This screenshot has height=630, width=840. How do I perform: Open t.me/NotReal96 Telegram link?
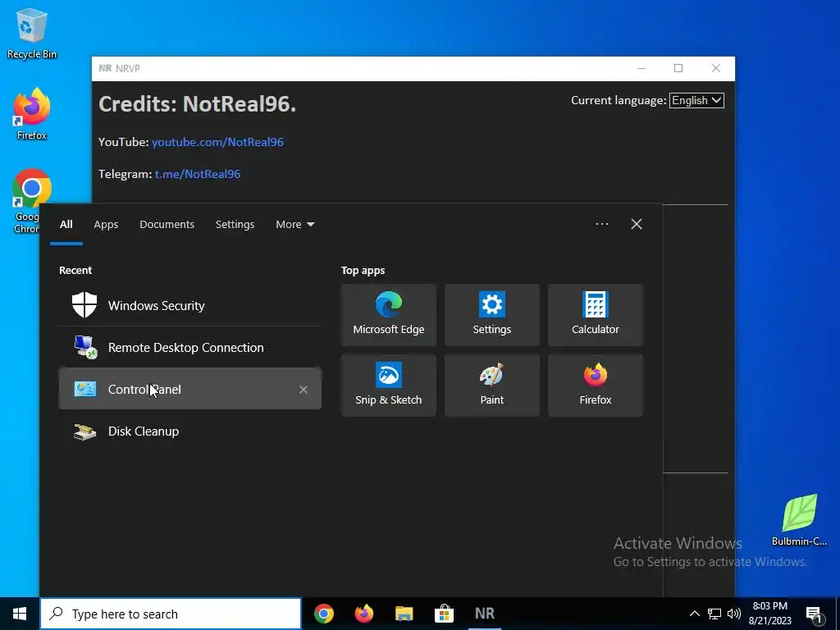pos(198,174)
